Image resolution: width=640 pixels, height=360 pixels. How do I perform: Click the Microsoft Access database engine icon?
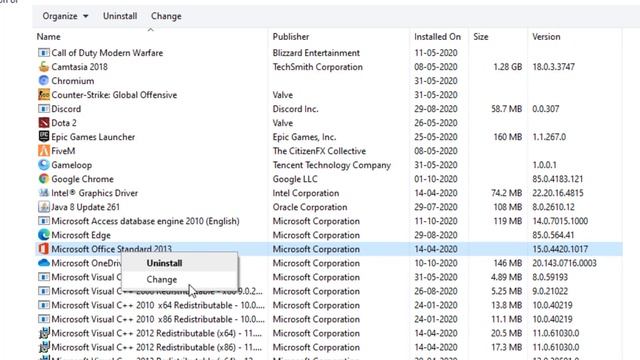44,221
